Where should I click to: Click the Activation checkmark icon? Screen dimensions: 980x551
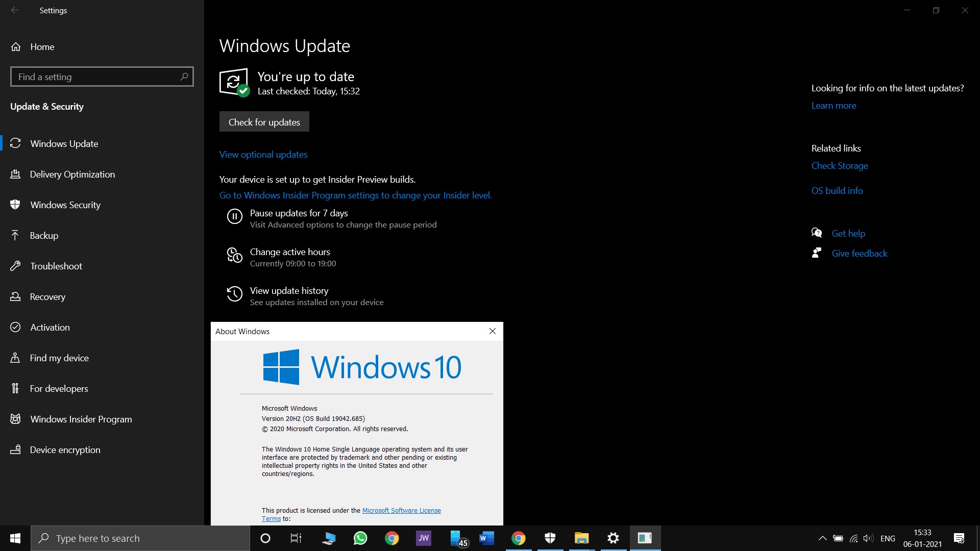[x=15, y=327]
